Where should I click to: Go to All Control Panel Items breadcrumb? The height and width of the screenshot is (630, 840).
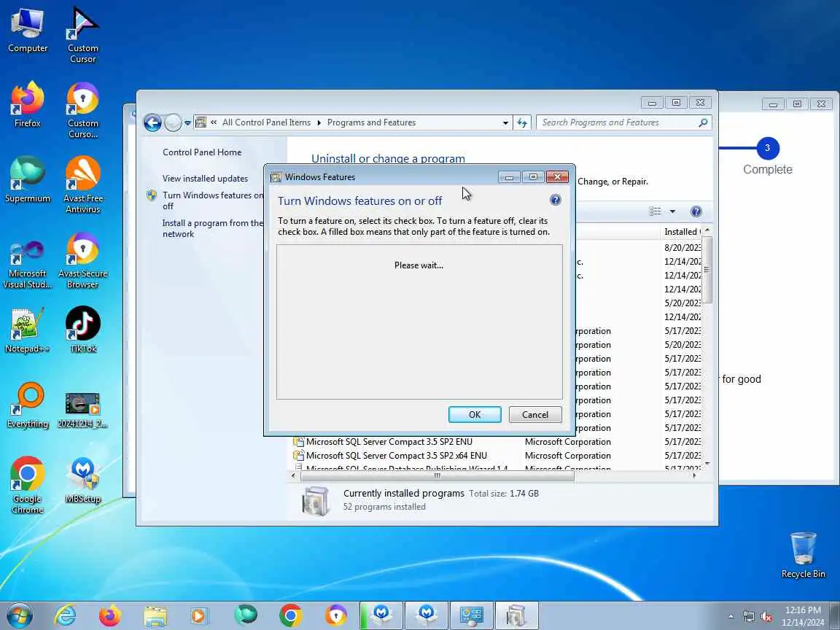(266, 122)
